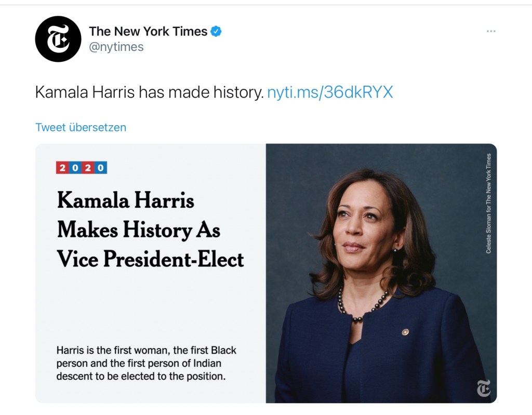Click the first red 2 tile
The width and height of the screenshot is (532, 415).
62,168
